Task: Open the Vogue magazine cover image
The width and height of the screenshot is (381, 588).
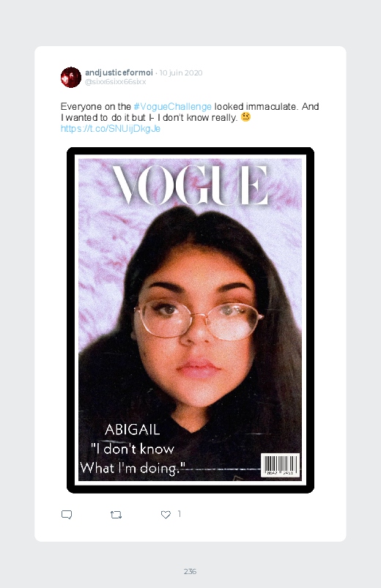Action: click(x=190, y=320)
